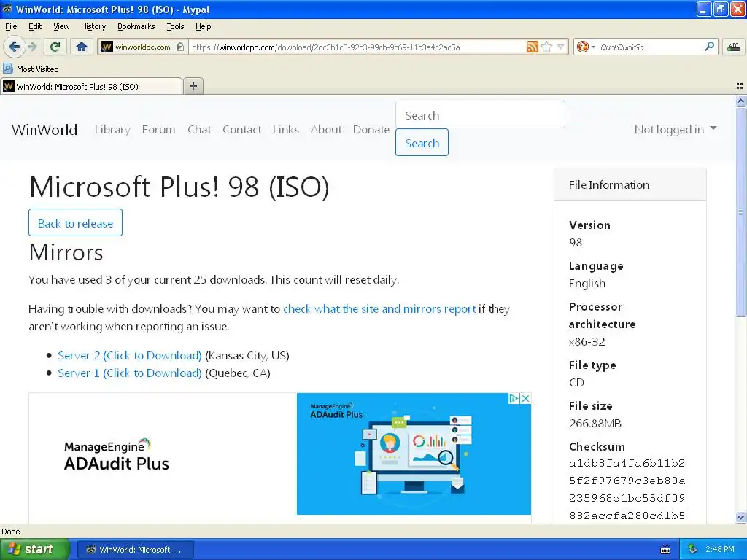The image size is (747, 560).
Task: Click the 266.88MB file size value
Action: (x=595, y=424)
